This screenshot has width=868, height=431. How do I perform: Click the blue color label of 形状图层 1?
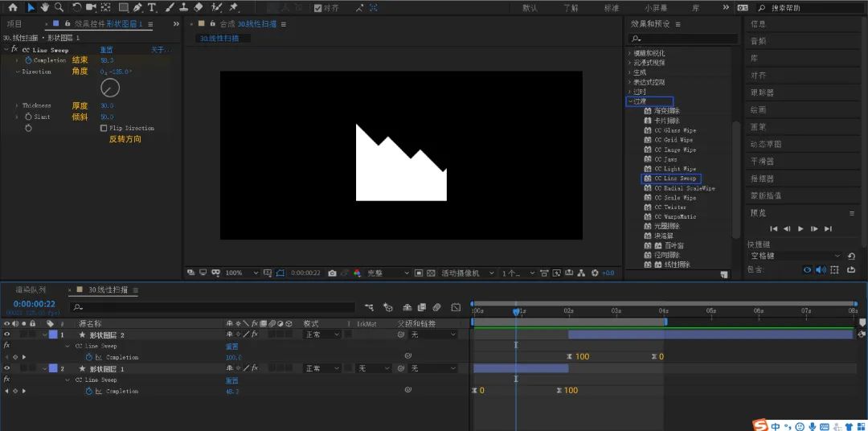click(53, 368)
